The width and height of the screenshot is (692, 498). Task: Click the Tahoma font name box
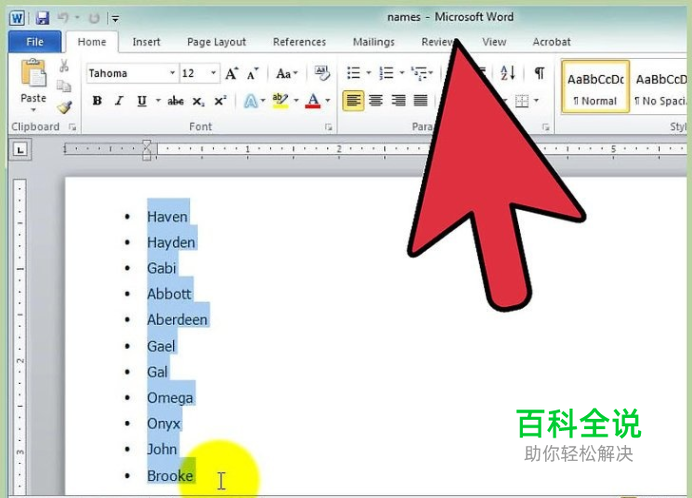pos(128,73)
